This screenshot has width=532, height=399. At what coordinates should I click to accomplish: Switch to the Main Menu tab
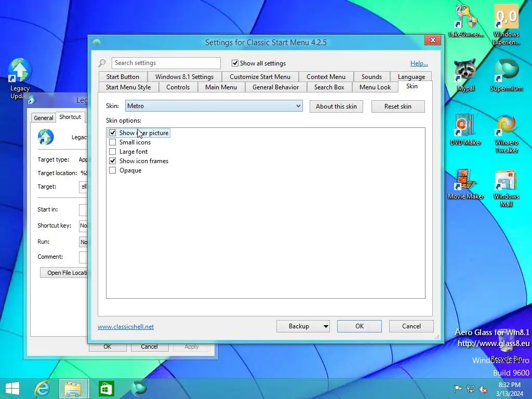[221, 87]
